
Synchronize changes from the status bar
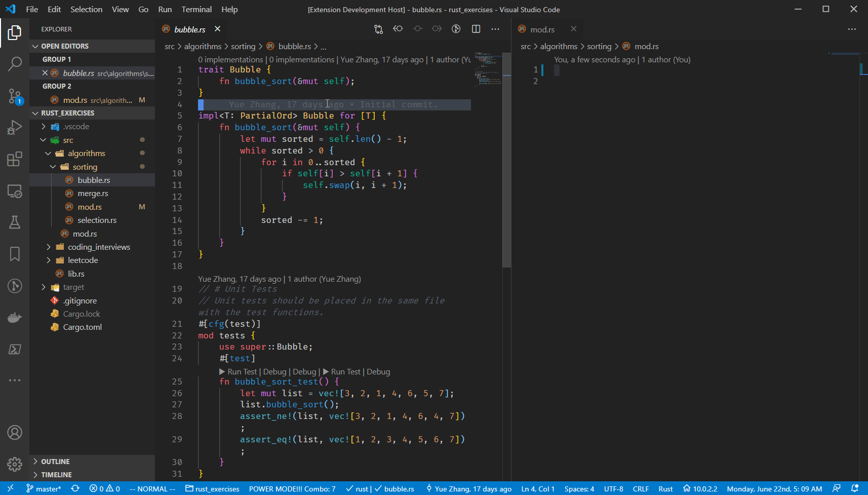coord(75,488)
